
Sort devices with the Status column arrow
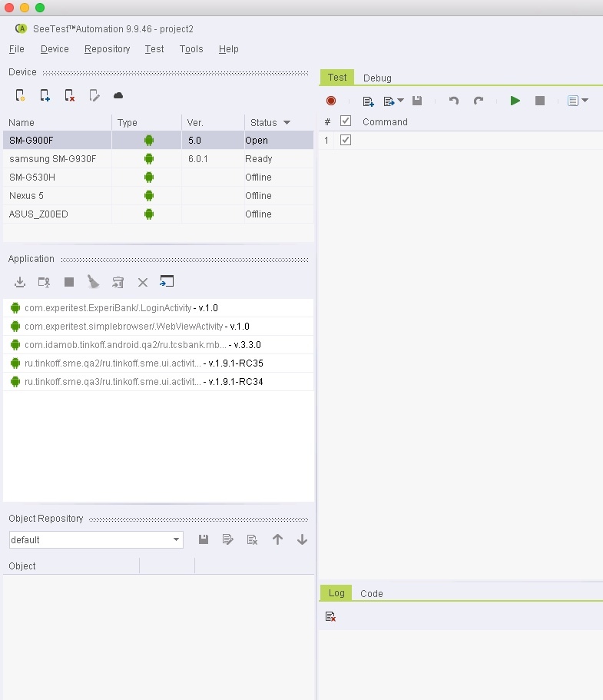287,122
